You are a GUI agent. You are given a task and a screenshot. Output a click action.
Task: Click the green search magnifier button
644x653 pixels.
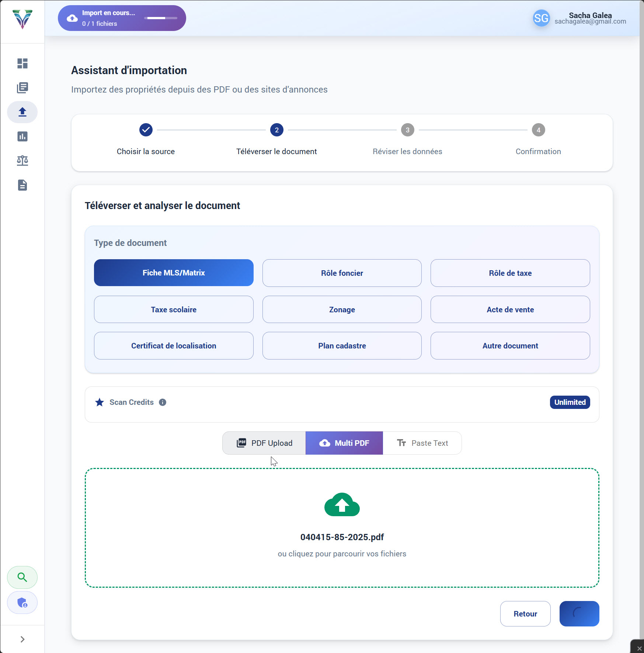(22, 577)
